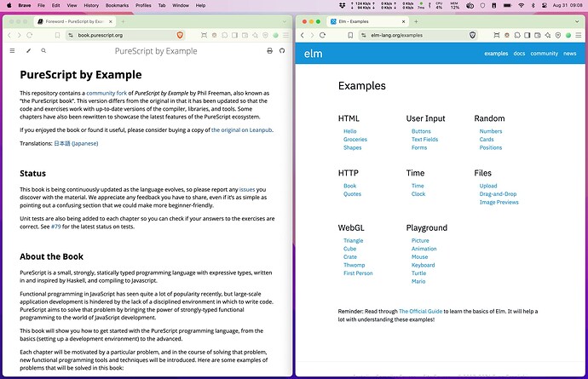Open the View menu in menu bar
The width and height of the screenshot is (588, 379).
(x=72, y=5)
